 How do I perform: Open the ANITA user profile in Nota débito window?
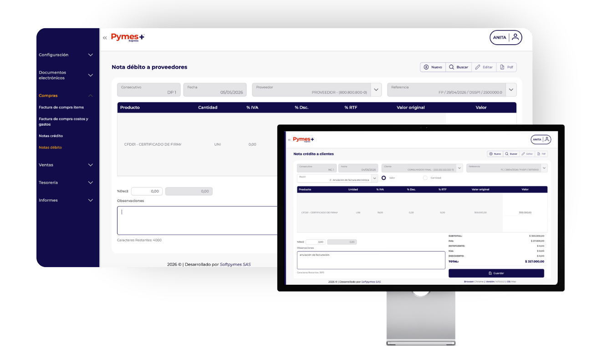point(506,37)
